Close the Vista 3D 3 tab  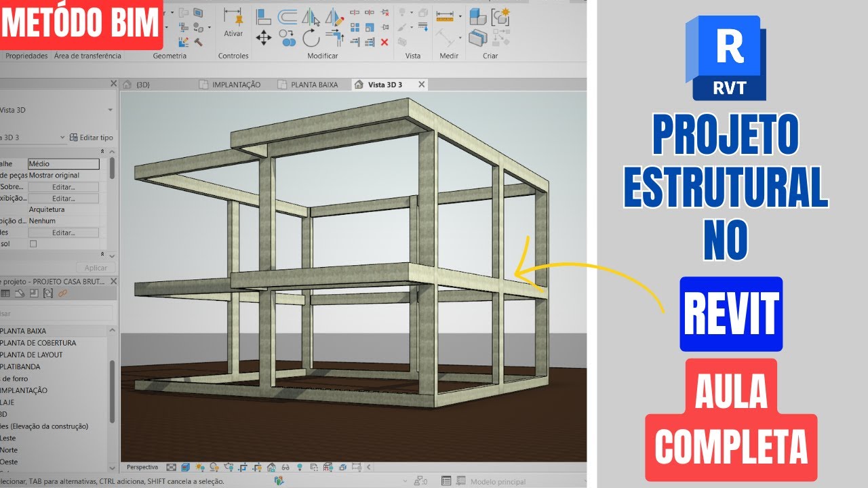point(421,85)
